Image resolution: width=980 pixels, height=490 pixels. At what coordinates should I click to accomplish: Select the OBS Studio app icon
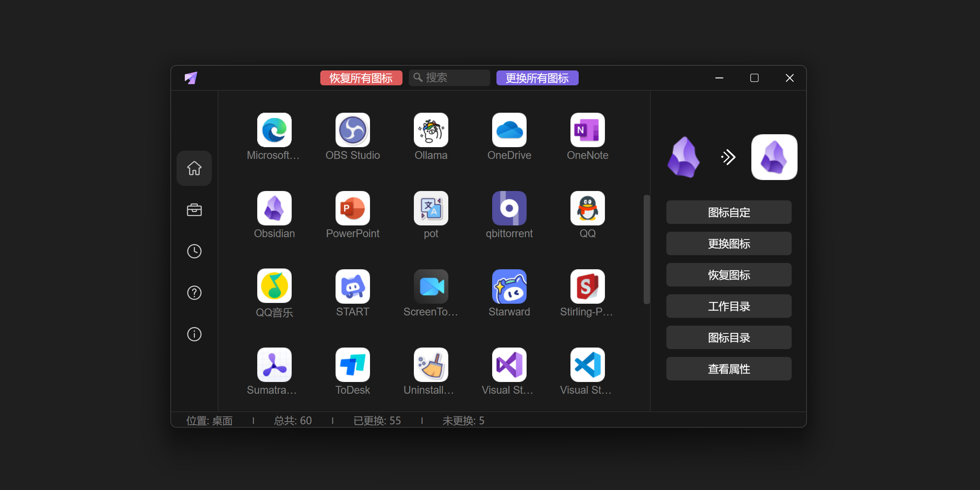352,130
